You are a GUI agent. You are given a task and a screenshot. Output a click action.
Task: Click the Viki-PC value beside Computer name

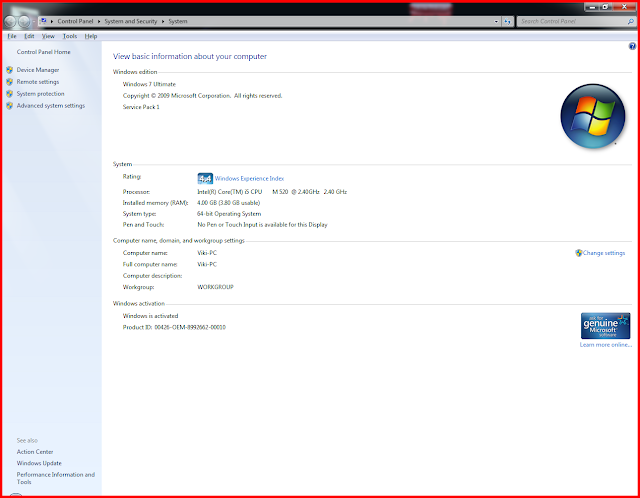click(207, 253)
